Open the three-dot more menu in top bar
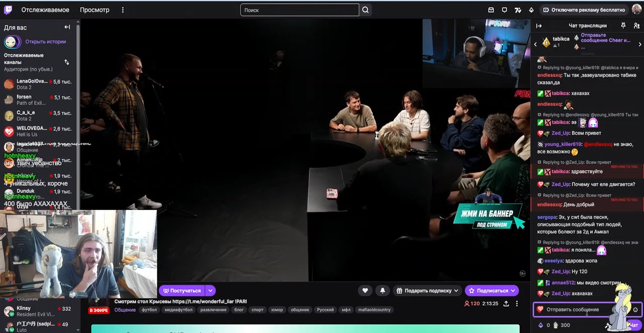Screen dimensions: 644x333 point(123,10)
